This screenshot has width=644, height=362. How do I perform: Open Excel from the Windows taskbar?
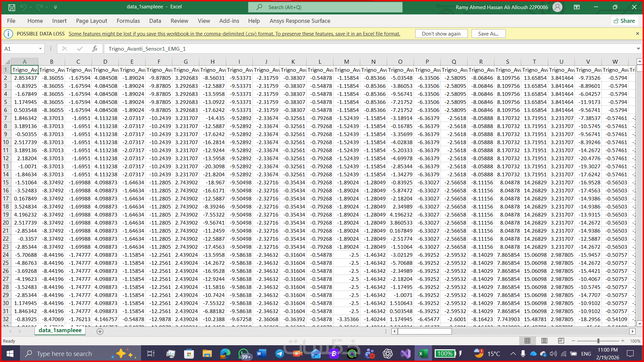423,354
